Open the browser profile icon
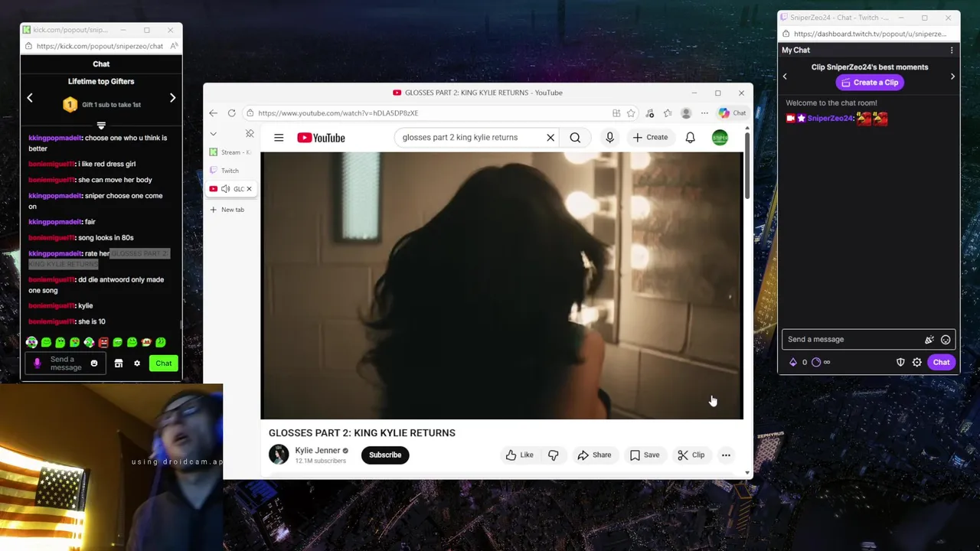Image resolution: width=980 pixels, height=551 pixels. click(x=686, y=113)
